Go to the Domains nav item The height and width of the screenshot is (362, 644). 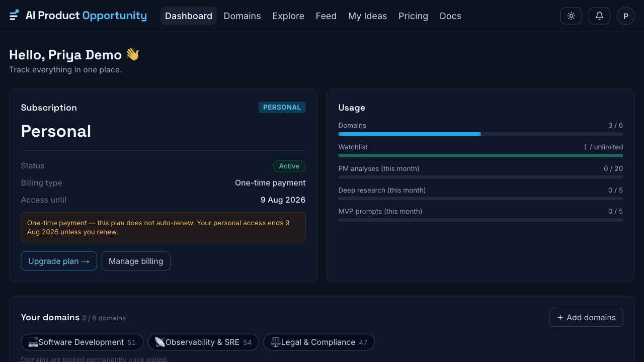click(x=242, y=16)
